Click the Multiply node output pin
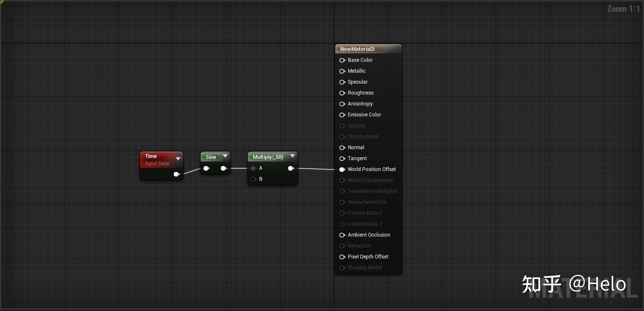This screenshot has height=311, width=644. 291,168
